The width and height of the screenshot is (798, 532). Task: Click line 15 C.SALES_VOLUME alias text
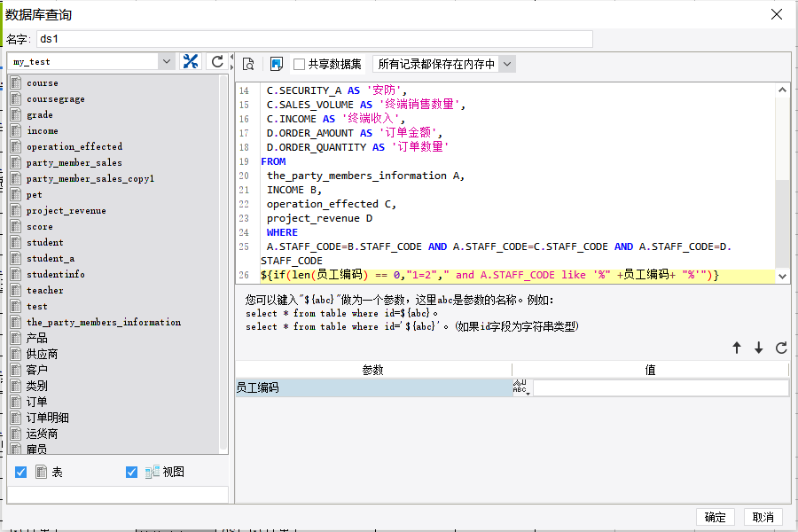click(366, 105)
